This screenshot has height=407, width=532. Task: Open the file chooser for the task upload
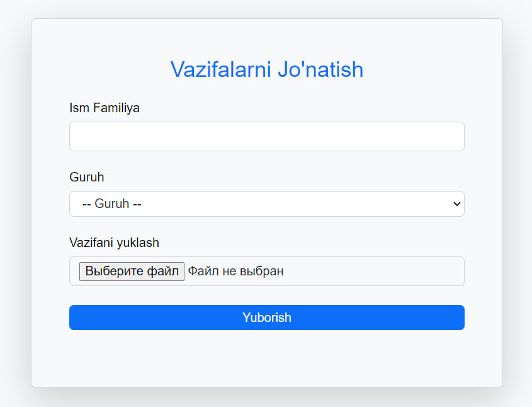[132, 271]
